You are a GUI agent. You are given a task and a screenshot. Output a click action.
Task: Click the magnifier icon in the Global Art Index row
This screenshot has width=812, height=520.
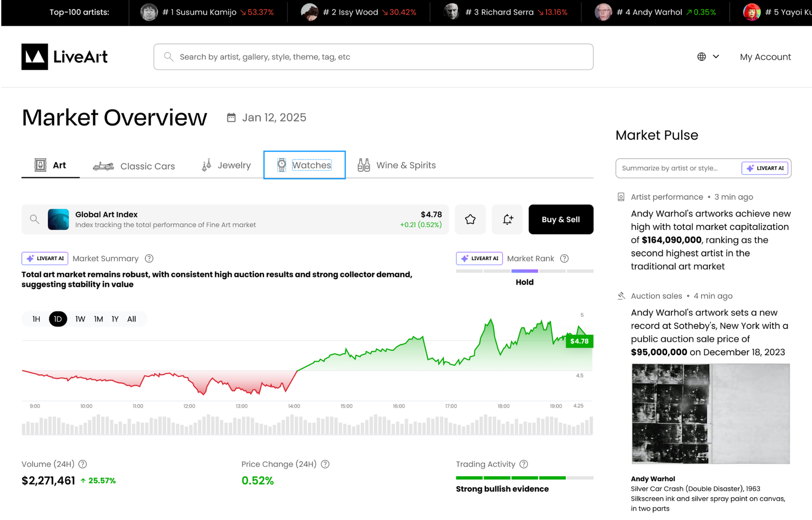[x=34, y=219]
